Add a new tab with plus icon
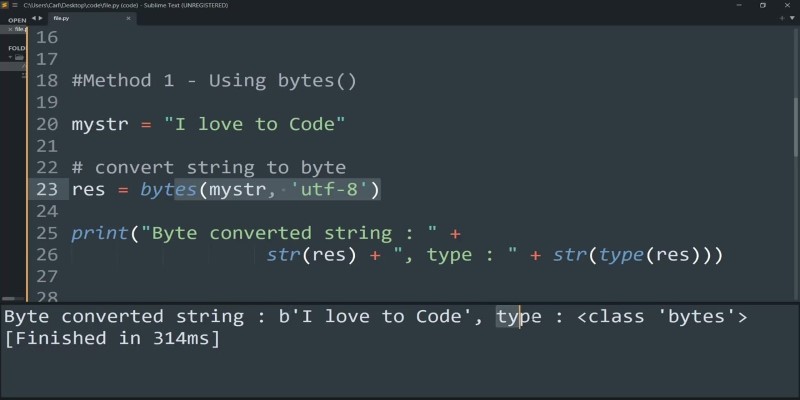Image resolution: width=800 pixels, height=400 pixels. (782, 18)
